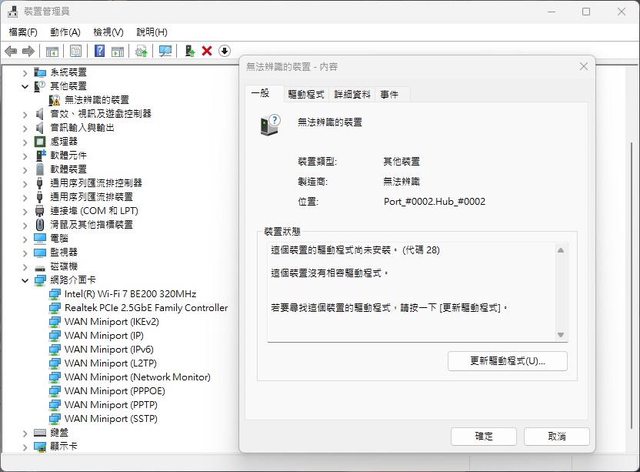Viewport: 640px width, 472px height.
Task: Switch to the 驅動程式 tab
Action: (x=306, y=94)
